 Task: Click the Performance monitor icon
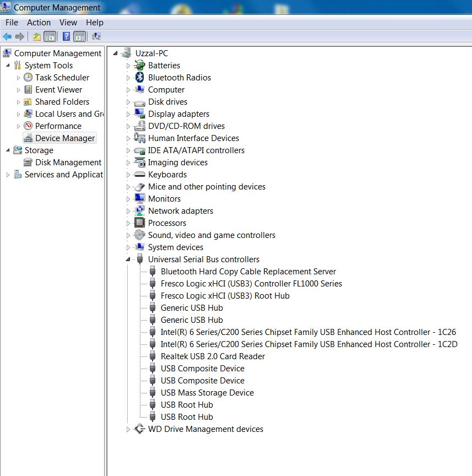[28, 126]
